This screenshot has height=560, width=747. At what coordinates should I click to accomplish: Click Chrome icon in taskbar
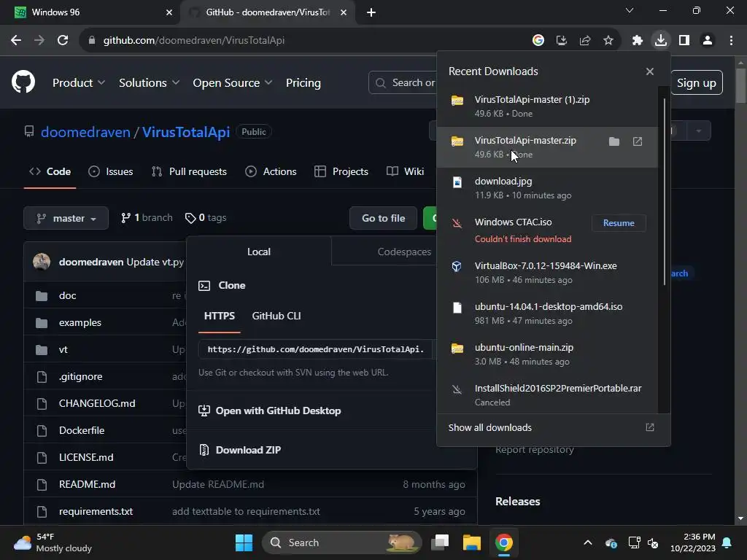tap(503, 542)
